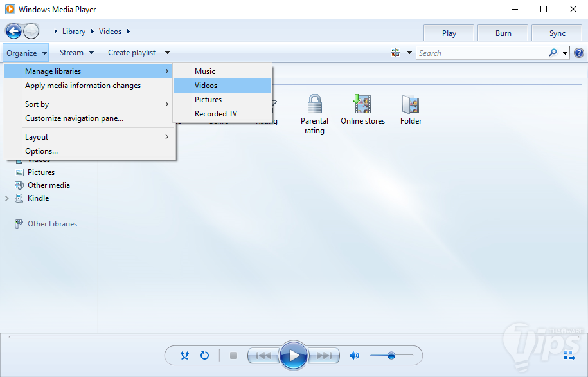Click the Next track button

[x=324, y=355]
